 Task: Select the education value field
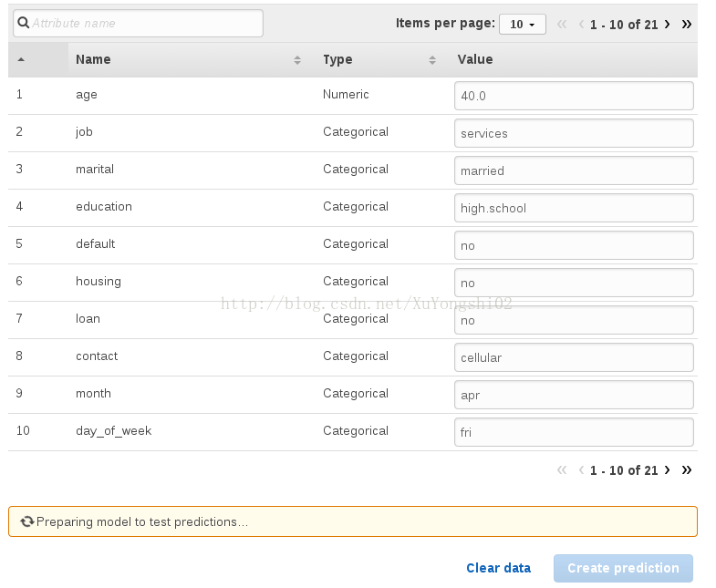(574, 208)
